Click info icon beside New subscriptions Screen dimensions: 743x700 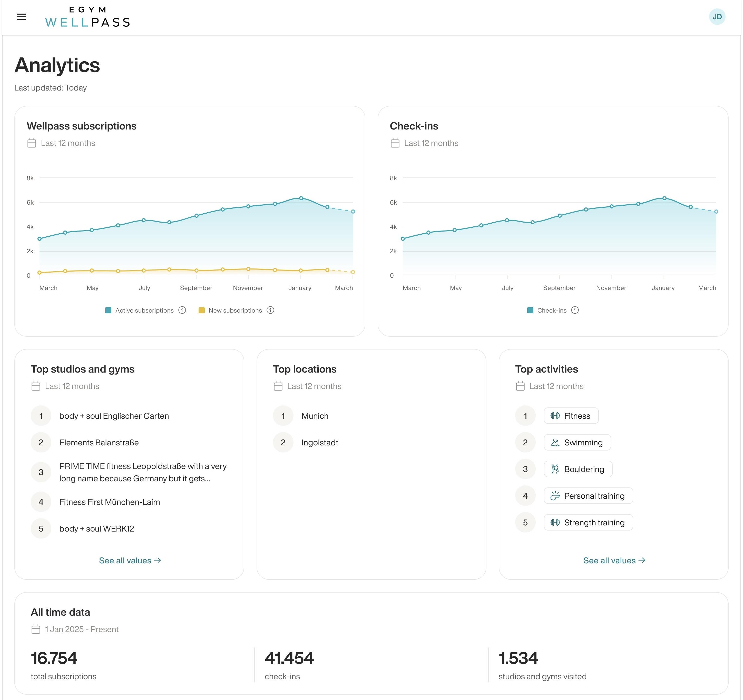click(x=270, y=310)
